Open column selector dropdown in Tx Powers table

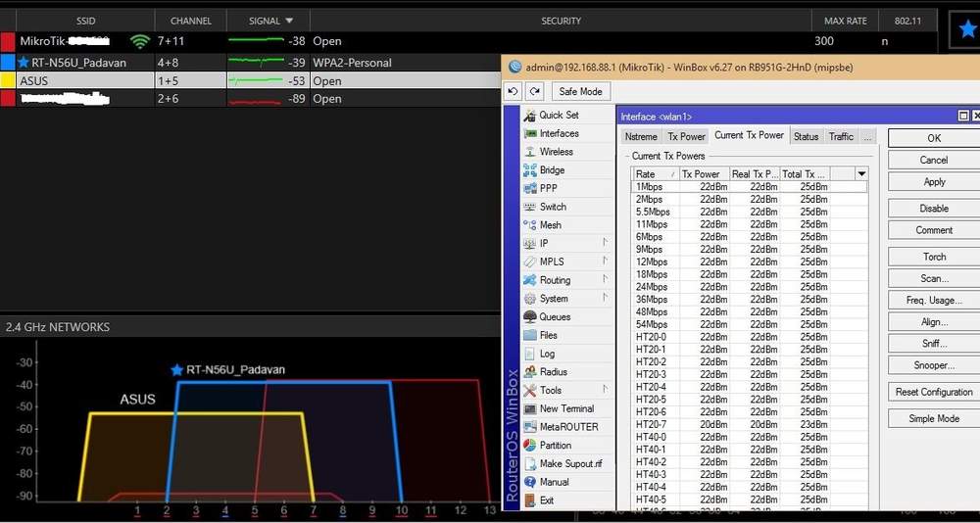[x=861, y=173]
